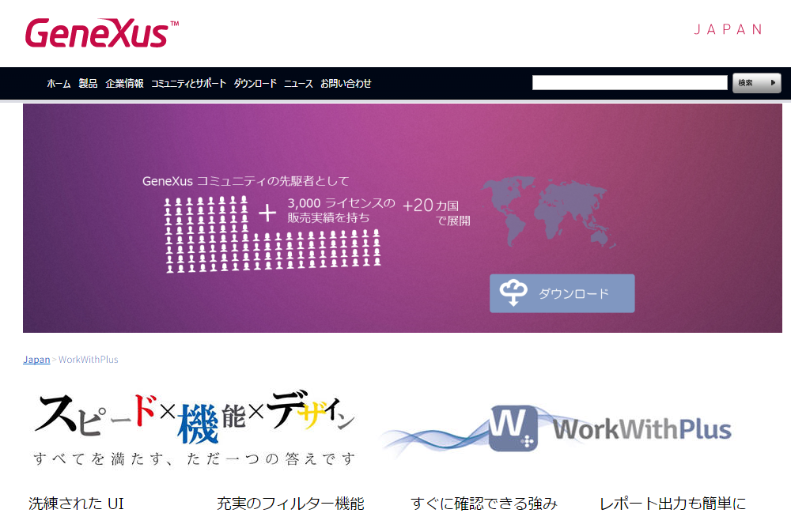Click the WorkWithPlus W logo icon
Image resolution: width=791 pixels, height=532 pixels.
point(513,429)
